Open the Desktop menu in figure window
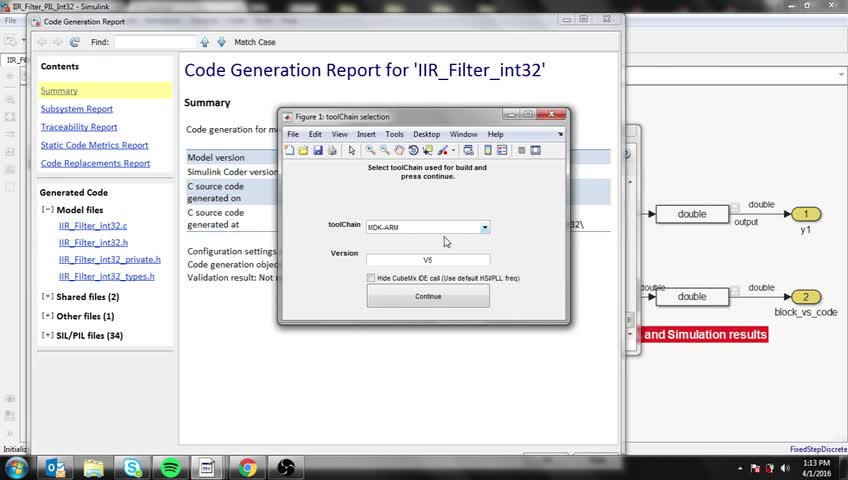This screenshot has width=848, height=480. pyautogui.click(x=426, y=134)
